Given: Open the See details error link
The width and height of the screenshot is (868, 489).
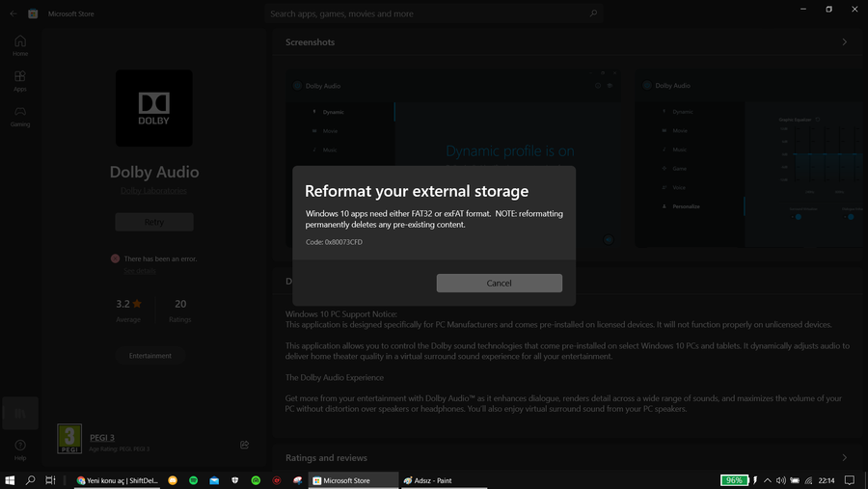Looking at the screenshot, I should (x=140, y=271).
